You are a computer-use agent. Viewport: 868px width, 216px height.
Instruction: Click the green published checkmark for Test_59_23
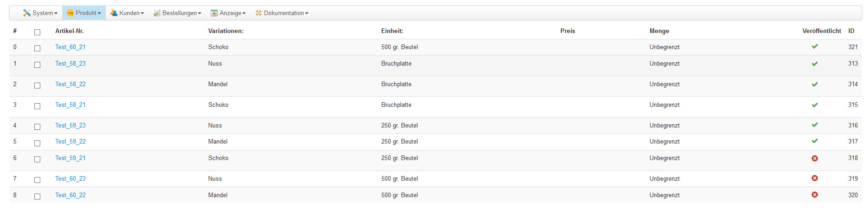point(814,125)
